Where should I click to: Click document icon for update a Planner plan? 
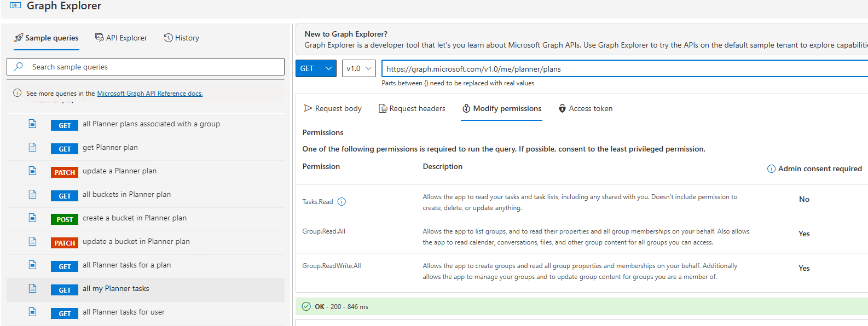click(33, 171)
